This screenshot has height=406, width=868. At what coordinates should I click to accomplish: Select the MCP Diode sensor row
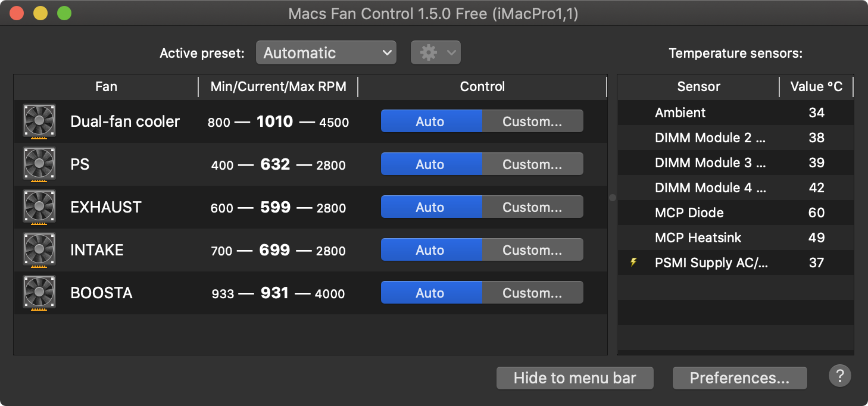click(735, 213)
